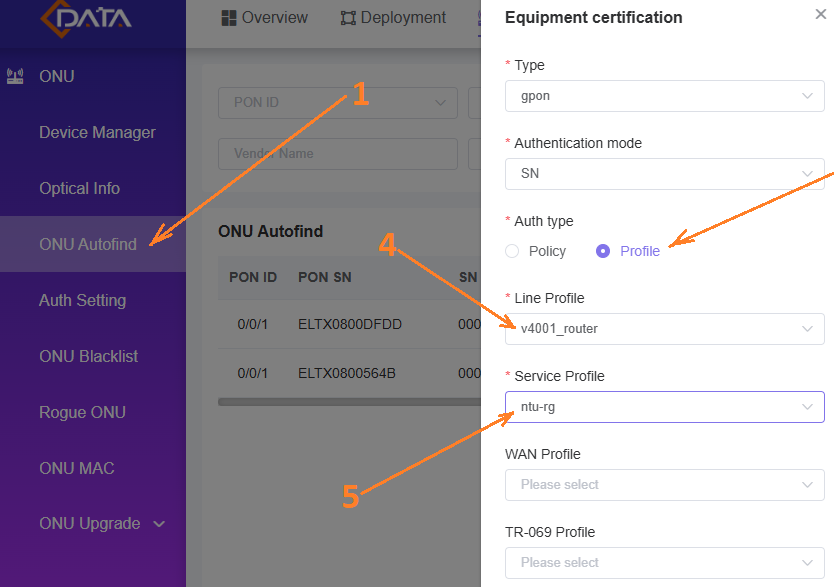Open the WAN Profile dropdown

coord(665,484)
